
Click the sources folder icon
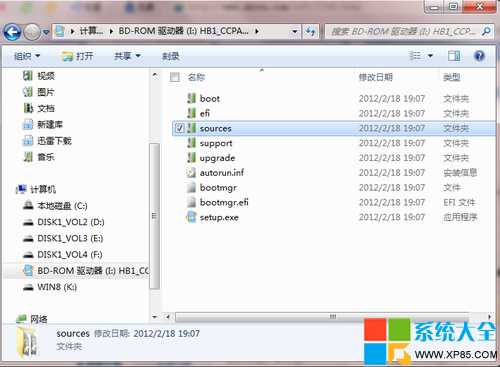[191, 128]
